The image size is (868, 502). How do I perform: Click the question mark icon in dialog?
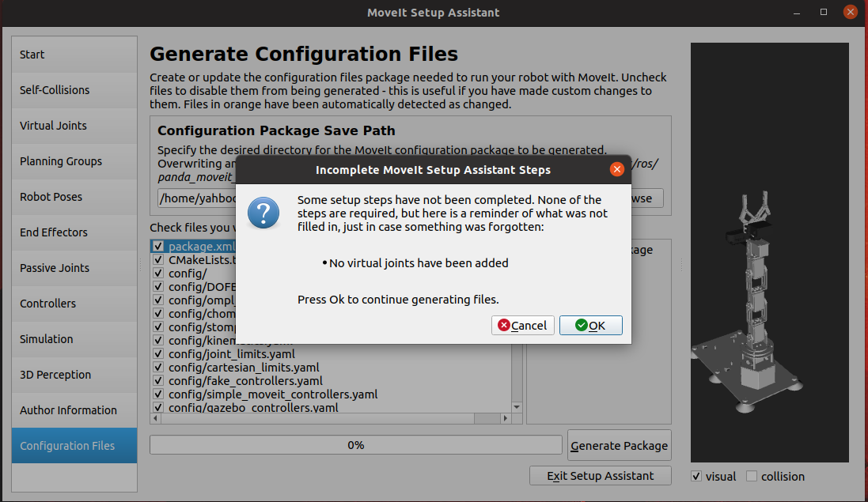[263, 213]
